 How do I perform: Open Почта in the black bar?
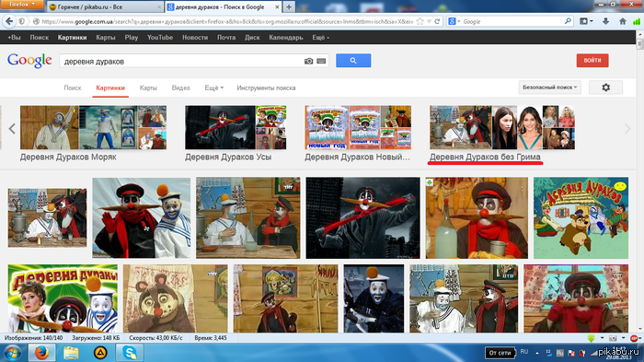tap(226, 38)
